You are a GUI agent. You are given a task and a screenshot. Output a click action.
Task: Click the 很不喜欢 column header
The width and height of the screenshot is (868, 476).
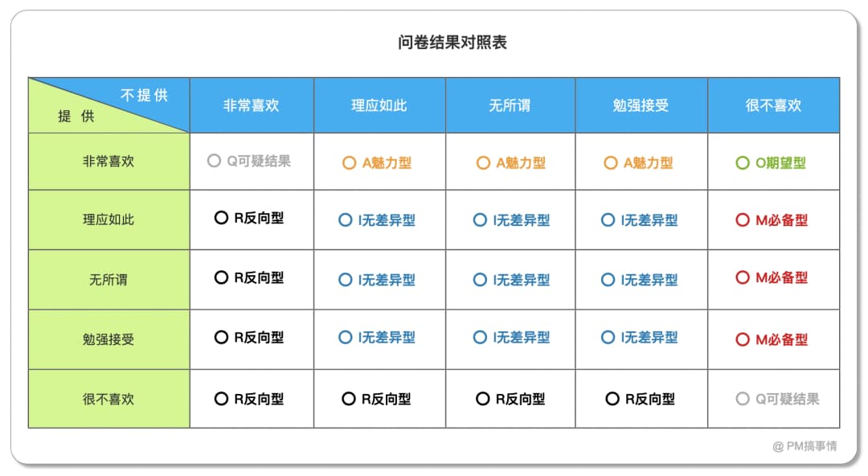(x=773, y=105)
